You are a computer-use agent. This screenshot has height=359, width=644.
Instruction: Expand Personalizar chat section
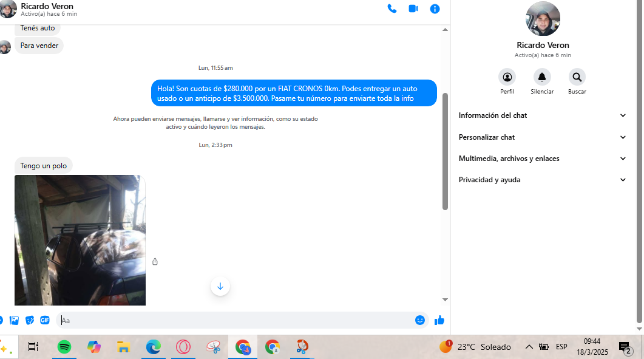[x=542, y=137]
